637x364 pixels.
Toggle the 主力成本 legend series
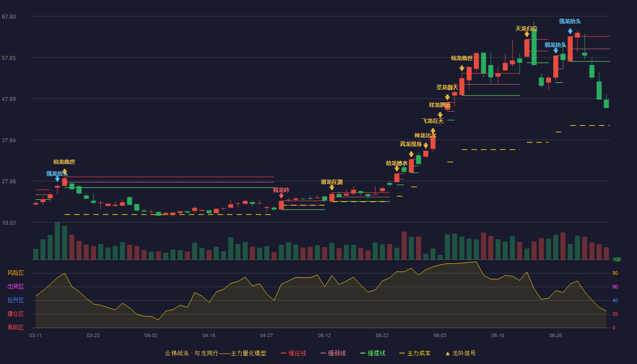pos(415,353)
